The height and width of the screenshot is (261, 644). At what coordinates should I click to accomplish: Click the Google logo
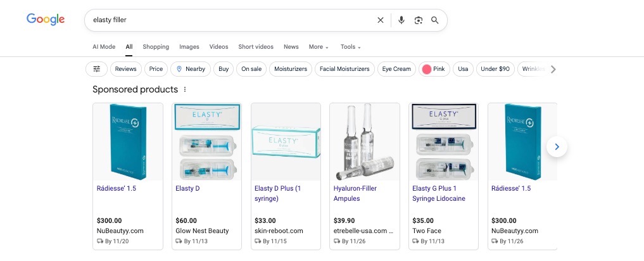[x=46, y=20]
